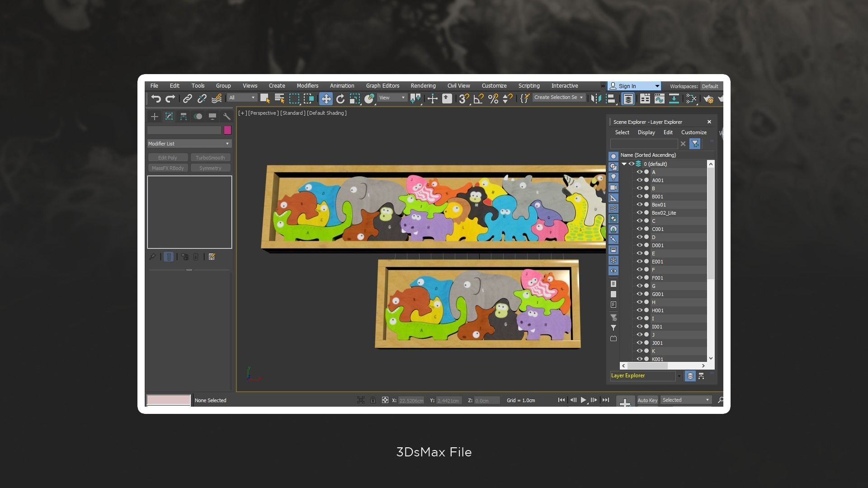Click the pink object color swatch
Screen dimensions: 868x488
pyautogui.click(x=227, y=130)
